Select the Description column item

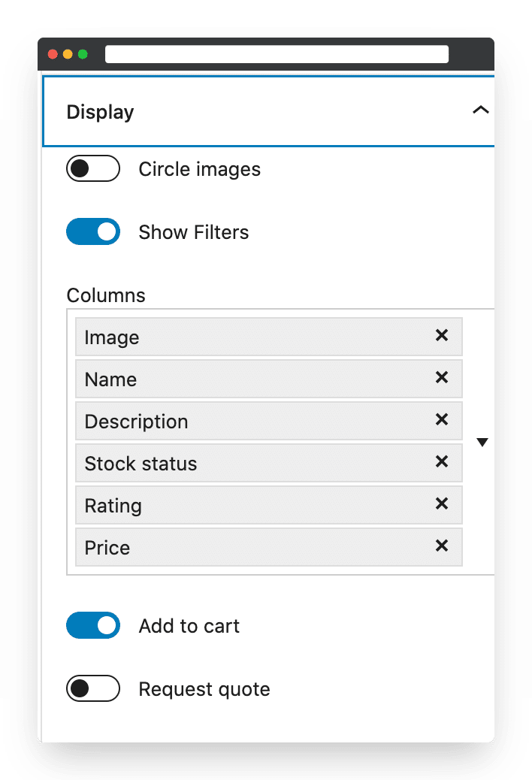click(x=269, y=421)
